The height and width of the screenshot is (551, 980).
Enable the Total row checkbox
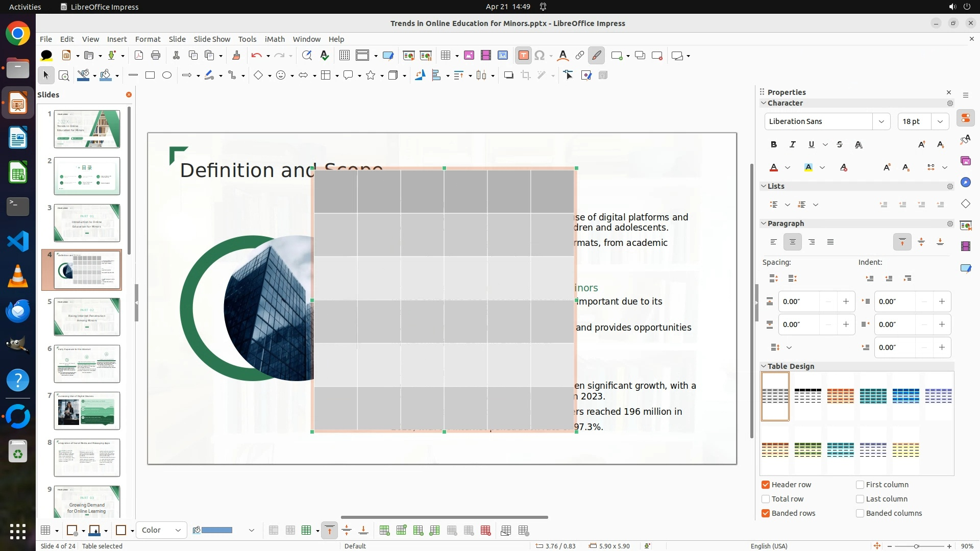[x=766, y=499]
